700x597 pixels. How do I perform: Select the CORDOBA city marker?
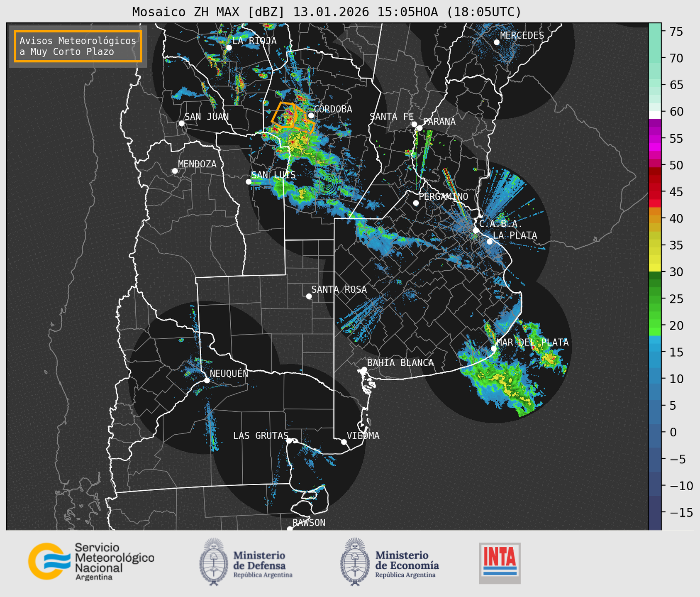311,115
